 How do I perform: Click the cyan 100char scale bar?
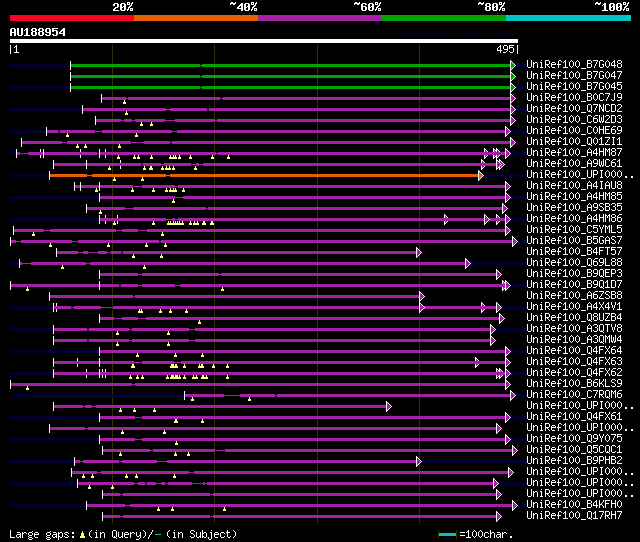[447, 534]
